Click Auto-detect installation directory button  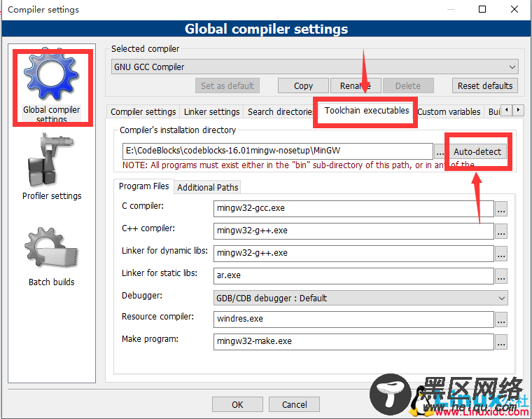tap(477, 151)
